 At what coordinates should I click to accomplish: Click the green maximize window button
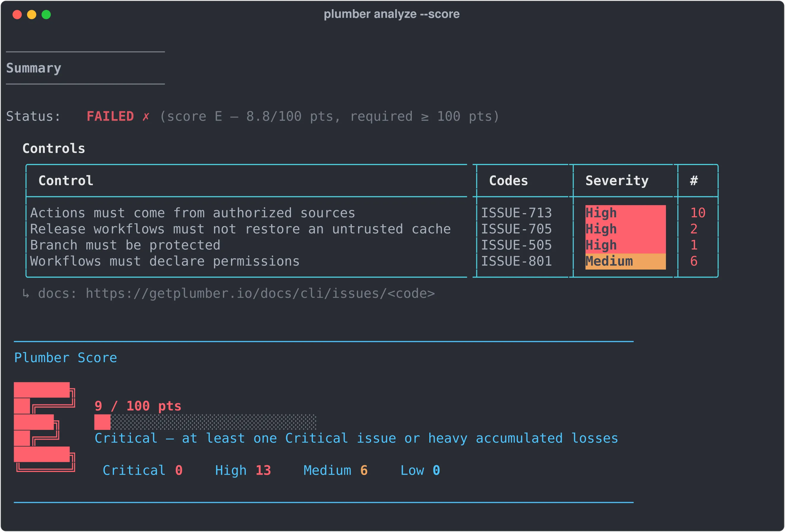coord(46,15)
